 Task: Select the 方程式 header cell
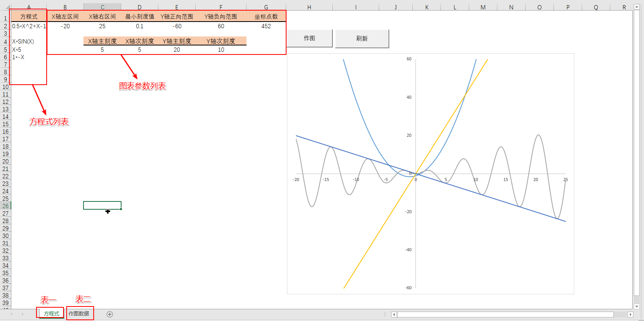point(29,16)
